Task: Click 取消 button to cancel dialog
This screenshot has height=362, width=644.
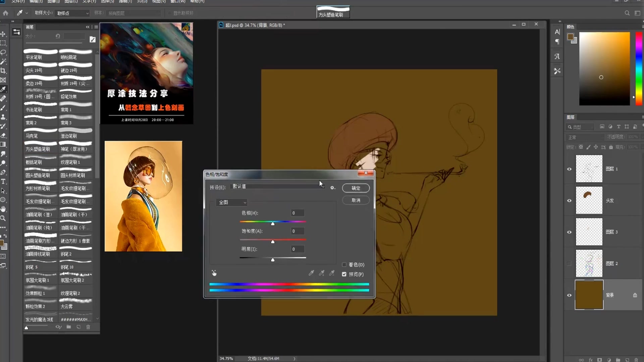Action: pos(357,200)
